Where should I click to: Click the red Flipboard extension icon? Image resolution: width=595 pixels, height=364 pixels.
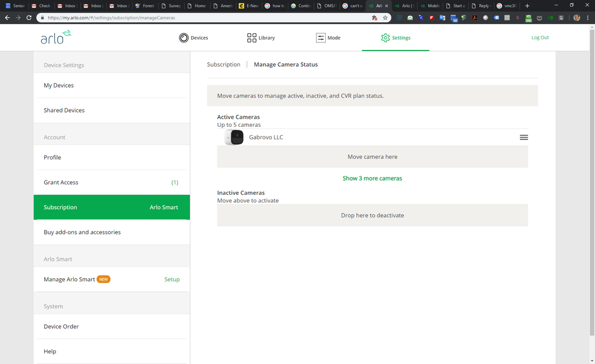click(432, 17)
